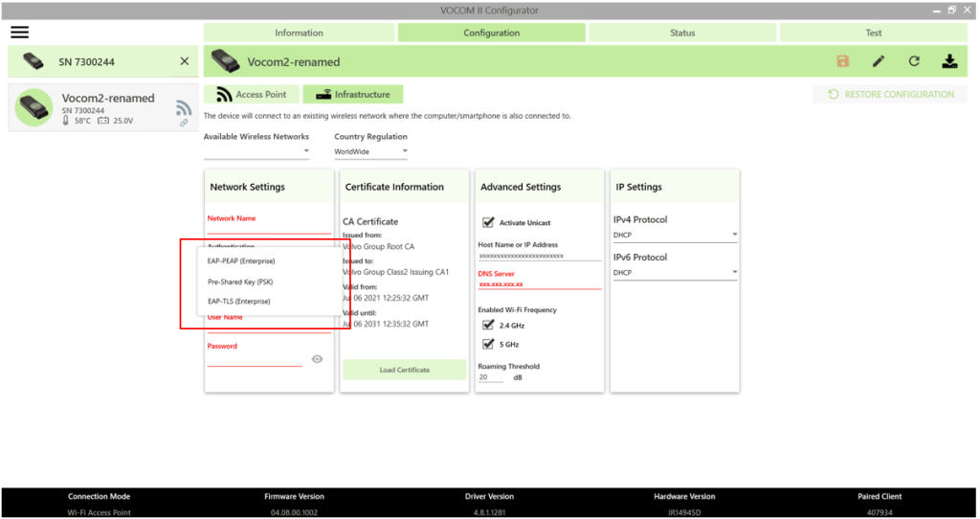Click the Password input field

tap(255, 358)
